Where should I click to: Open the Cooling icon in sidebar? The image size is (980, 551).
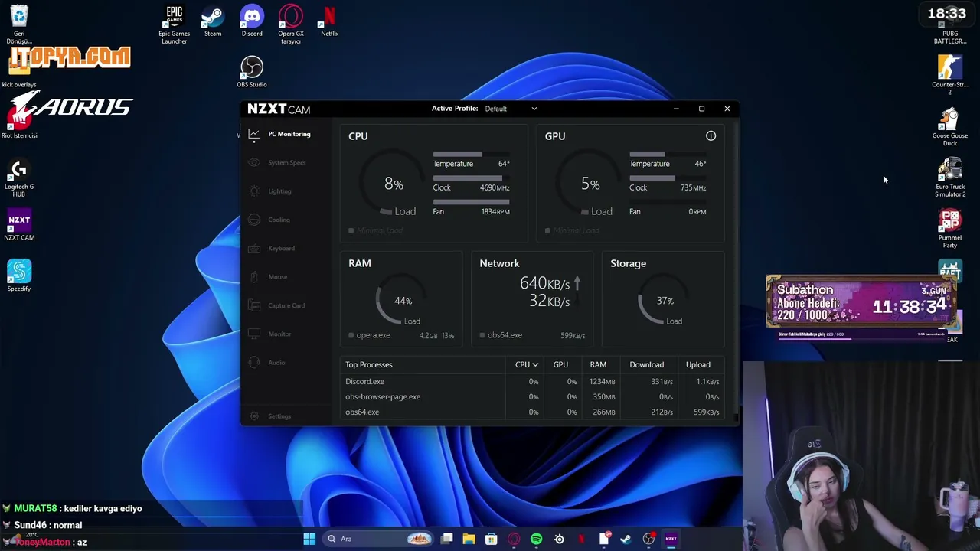tap(254, 220)
